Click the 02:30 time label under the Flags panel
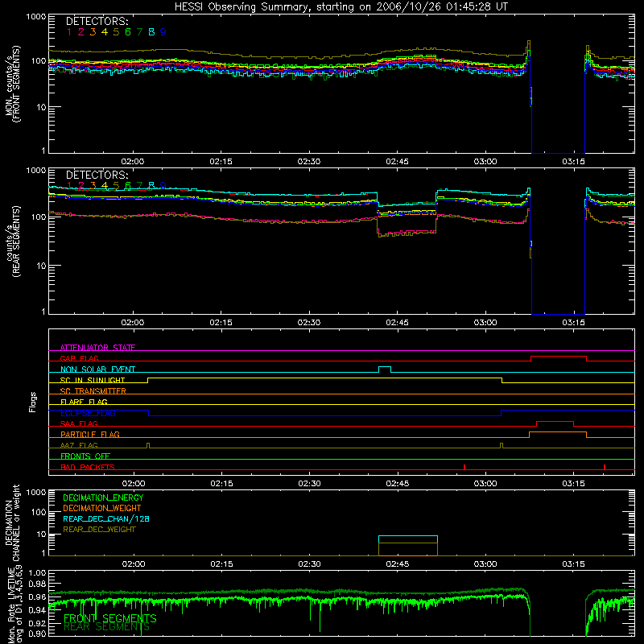This screenshot has width=644, height=644. click(309, 484)
